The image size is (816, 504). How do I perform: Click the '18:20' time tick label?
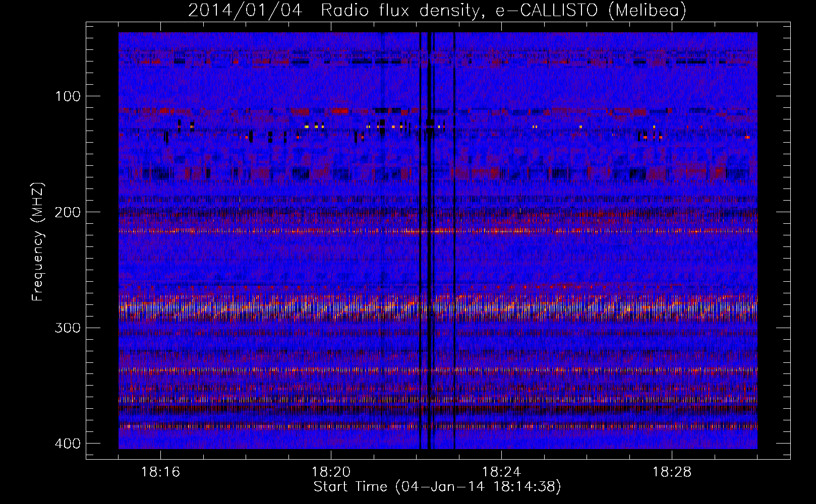331,472
